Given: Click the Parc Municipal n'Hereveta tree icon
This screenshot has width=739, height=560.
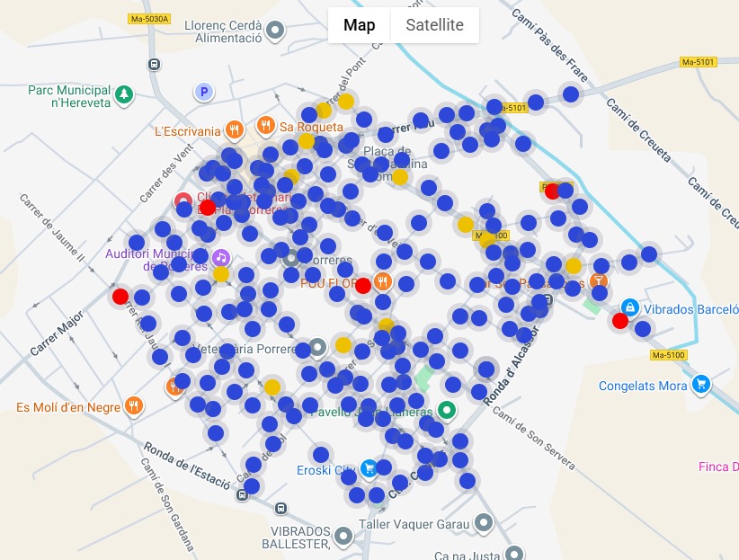Looking at the screenshot, I should point(124,93).
